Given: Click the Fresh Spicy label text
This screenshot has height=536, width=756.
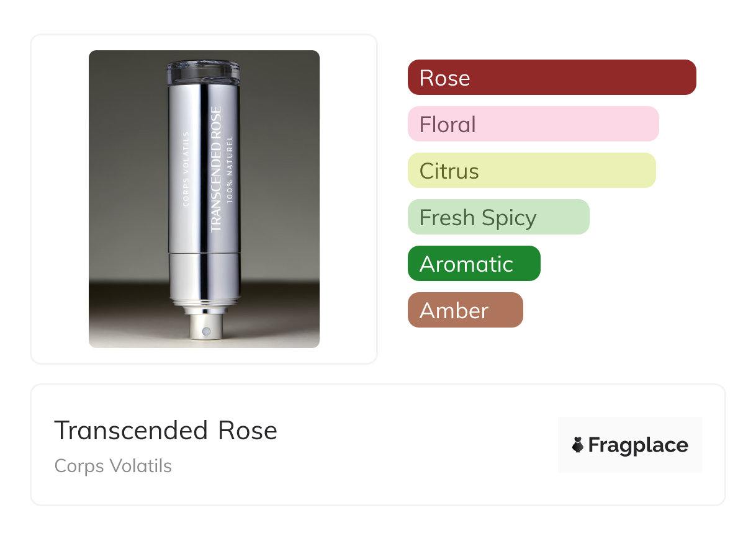Looking at the screenshot, I should [x=478, y=217].
